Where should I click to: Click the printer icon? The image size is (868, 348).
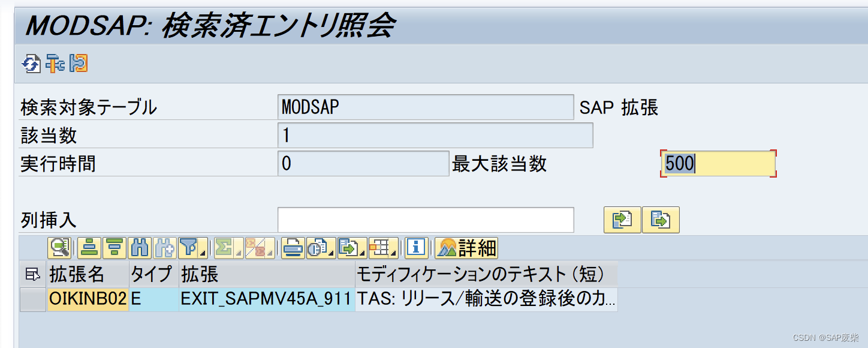click(293, 247)
